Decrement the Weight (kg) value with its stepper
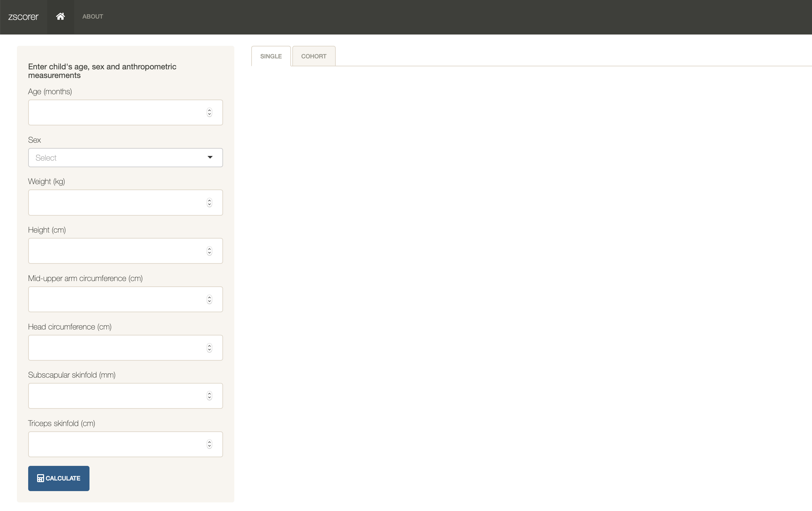The width and height of the screenshot is (812, 511). point(209,204)
